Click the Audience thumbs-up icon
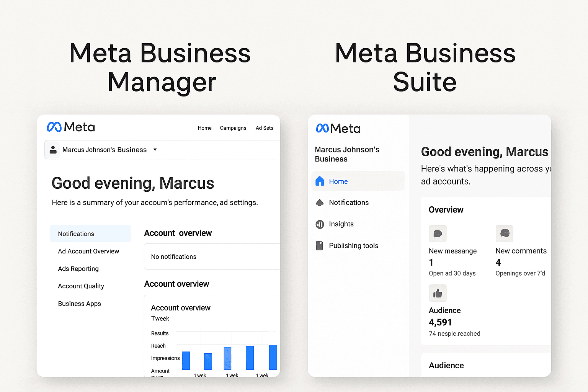 pyautogui.click(x=438, y=293)
